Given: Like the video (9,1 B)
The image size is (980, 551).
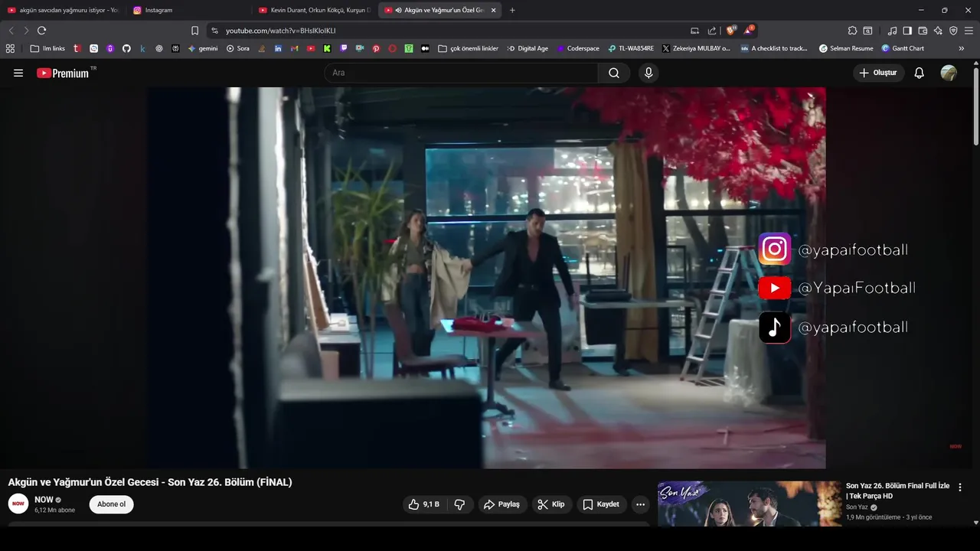Looking at the screenshot, I should pos(423,504).
